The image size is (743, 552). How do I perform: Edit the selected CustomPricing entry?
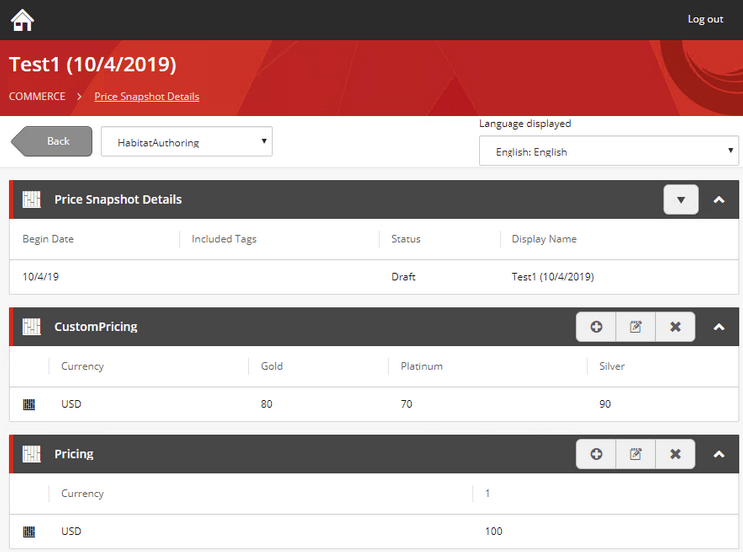[x=635, y=327]
